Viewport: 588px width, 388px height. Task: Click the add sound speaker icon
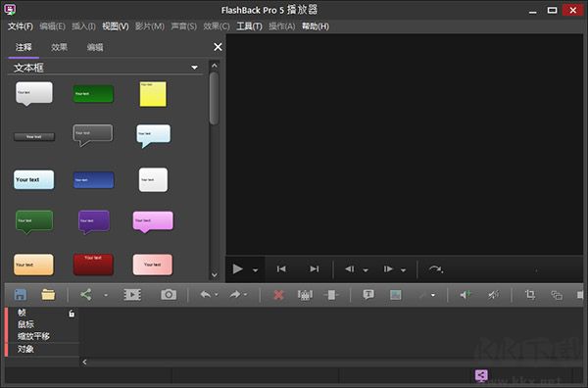(465, 295)
